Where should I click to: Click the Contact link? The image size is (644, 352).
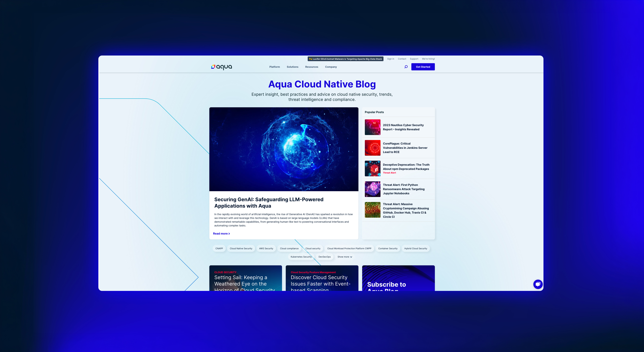[402, 59]
